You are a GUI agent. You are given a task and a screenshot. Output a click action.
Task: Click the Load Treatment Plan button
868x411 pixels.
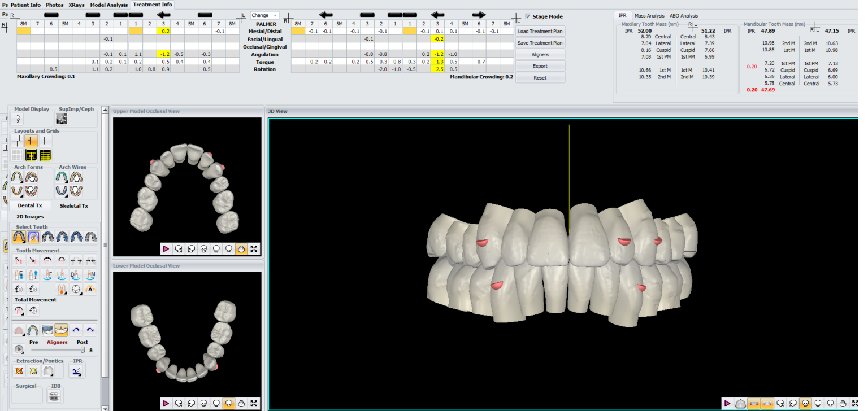[x=540, y=31]
